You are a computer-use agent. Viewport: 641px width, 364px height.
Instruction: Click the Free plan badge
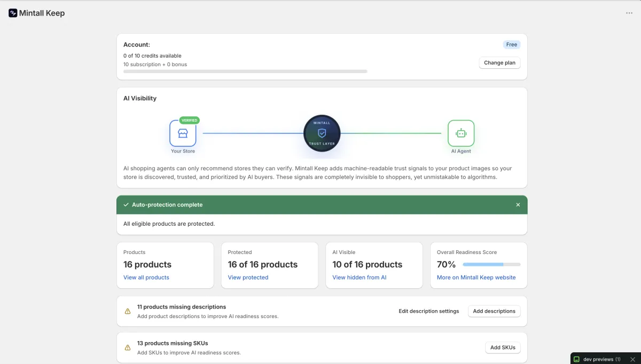pyautogui.click(x=512, y=45)
